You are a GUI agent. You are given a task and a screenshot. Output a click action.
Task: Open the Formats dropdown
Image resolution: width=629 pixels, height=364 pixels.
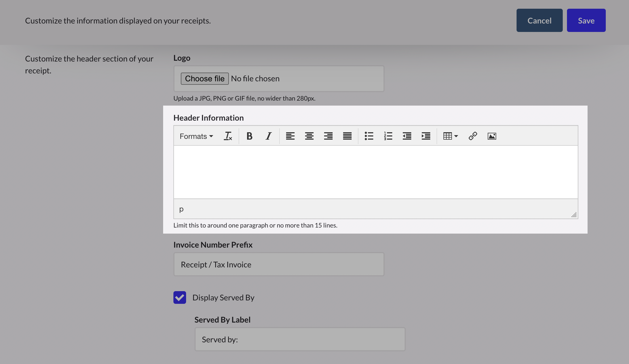[196, 136]
